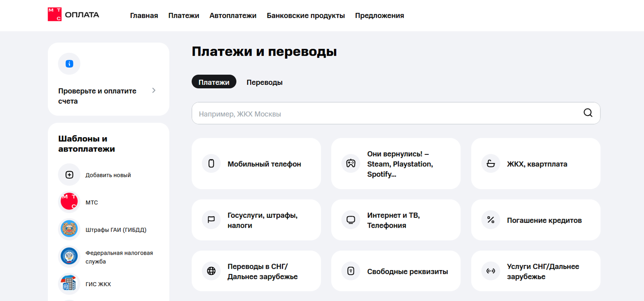Screen dimensions: 644x301
Task: Click the ГИС ЖКХ label
Action: 98,284
